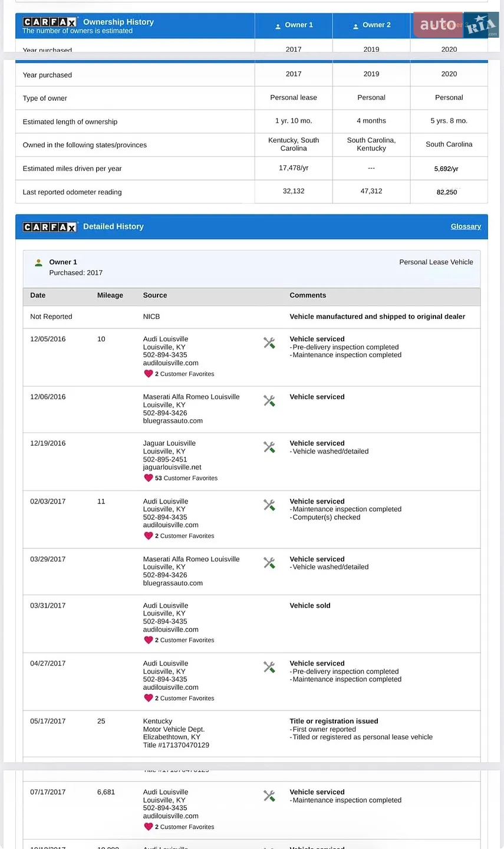Screen dimensions: 504x849
Task: Click 'NICB' source entry
Action: click(151, 317)
